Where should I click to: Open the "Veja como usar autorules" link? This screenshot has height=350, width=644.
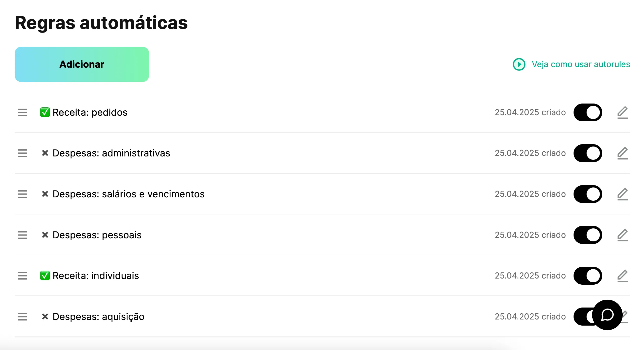click(580, 64)
